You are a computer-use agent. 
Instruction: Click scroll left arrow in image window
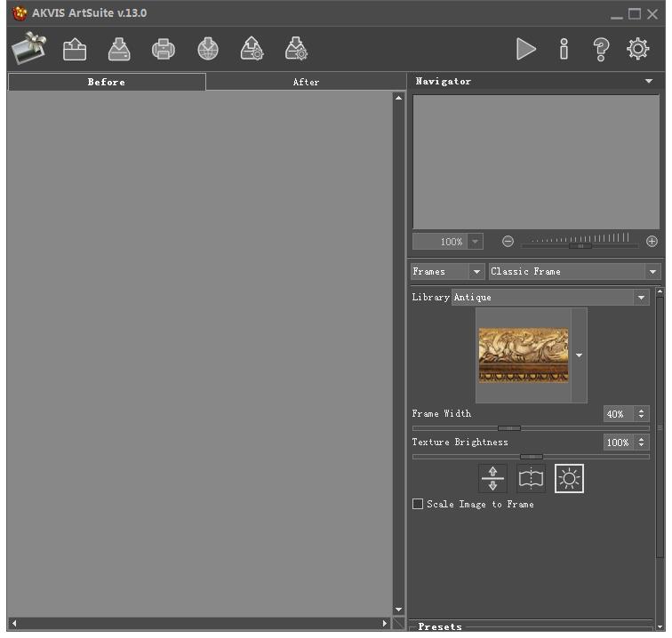pyautogui.click(x=14, y=624)
